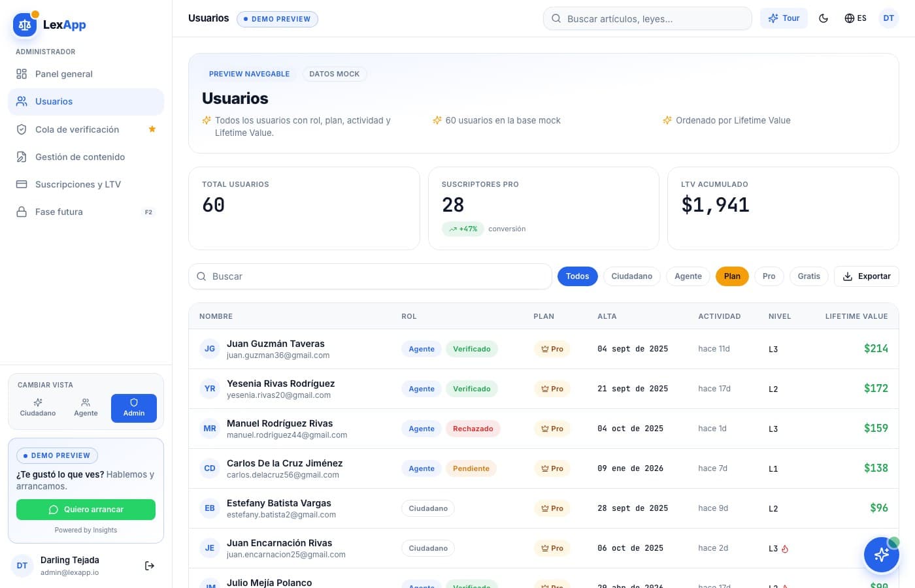Viewport: 915px width, 588px height.
Task: Click the EB avatar for Estefany Batista Vargas
Action: coord(210,508)
